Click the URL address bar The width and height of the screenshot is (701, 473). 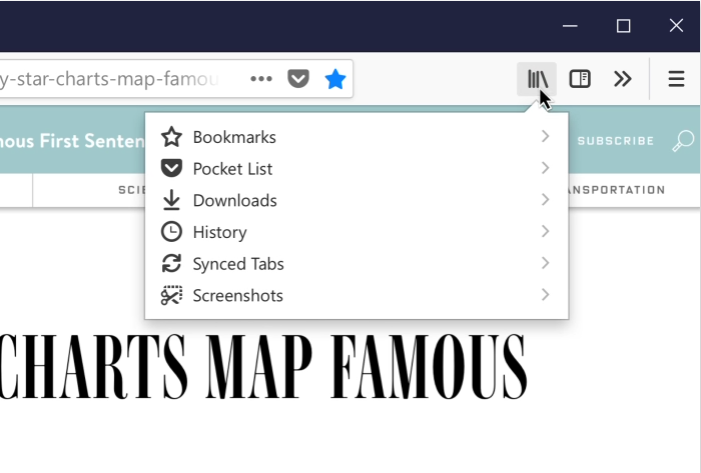pos(120,79)
